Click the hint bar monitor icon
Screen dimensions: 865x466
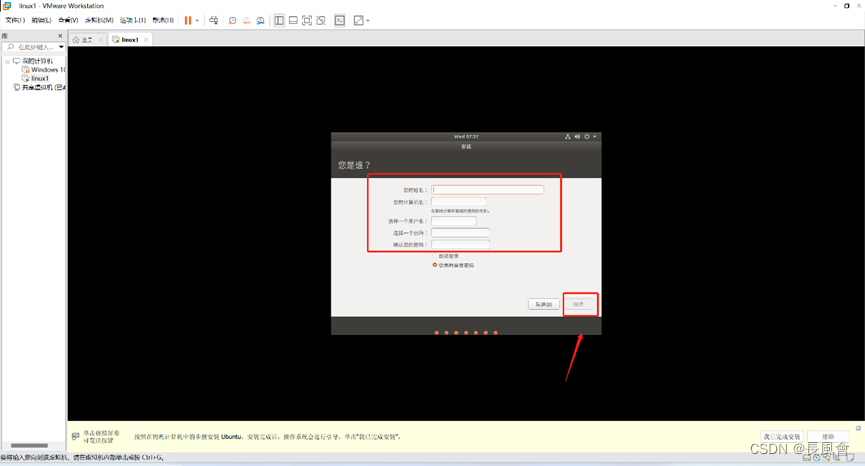click(76, 437)
